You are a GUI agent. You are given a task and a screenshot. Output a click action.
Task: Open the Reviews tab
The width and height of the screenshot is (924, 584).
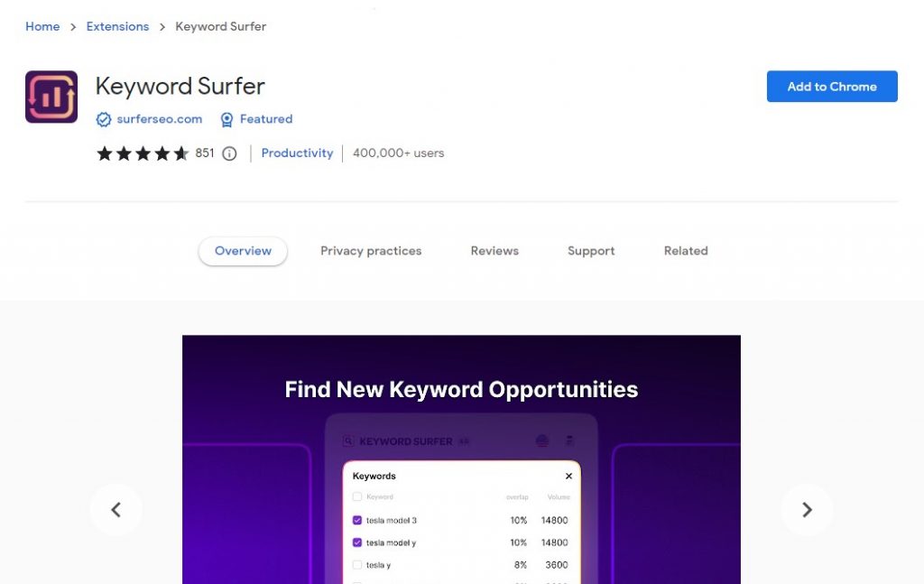coord(494,251)
